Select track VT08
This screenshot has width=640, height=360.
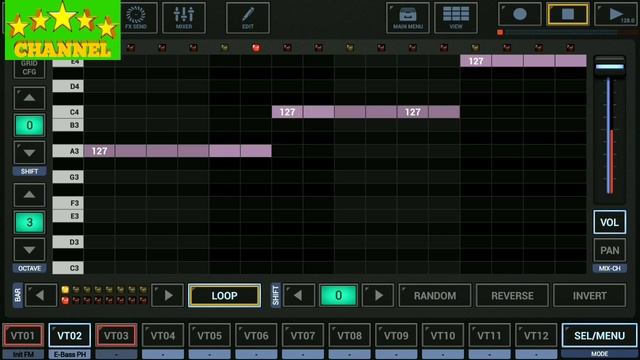pos(349,336)
